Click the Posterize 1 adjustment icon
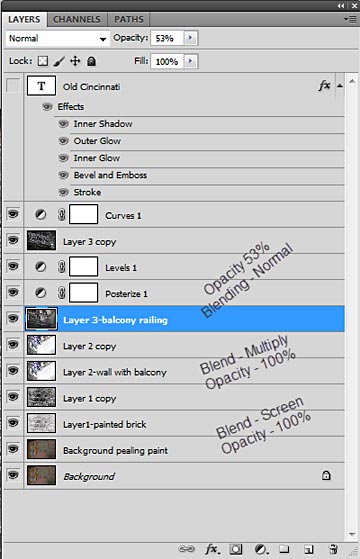Screen dimensions: 360x559 coord(41,293)
